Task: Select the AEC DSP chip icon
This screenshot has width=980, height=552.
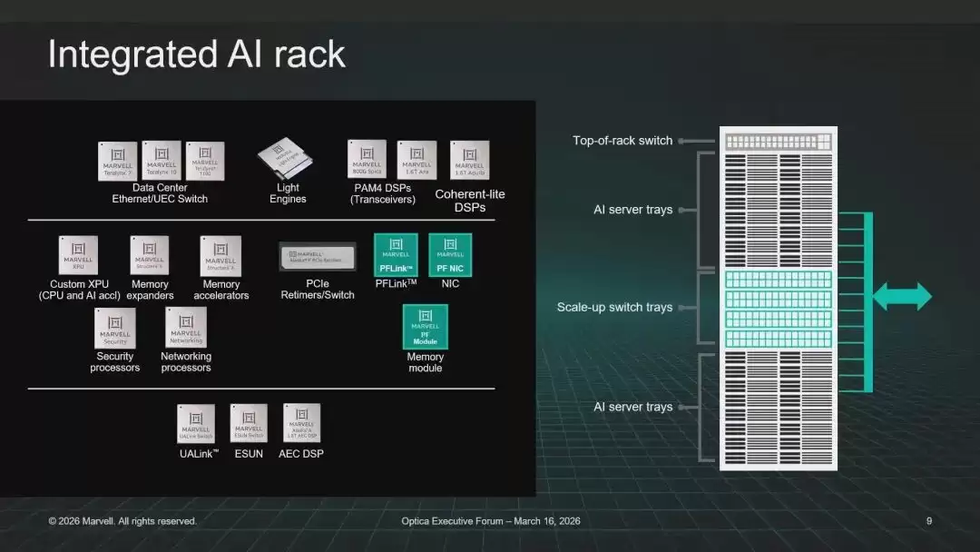Action: [301, 423]
